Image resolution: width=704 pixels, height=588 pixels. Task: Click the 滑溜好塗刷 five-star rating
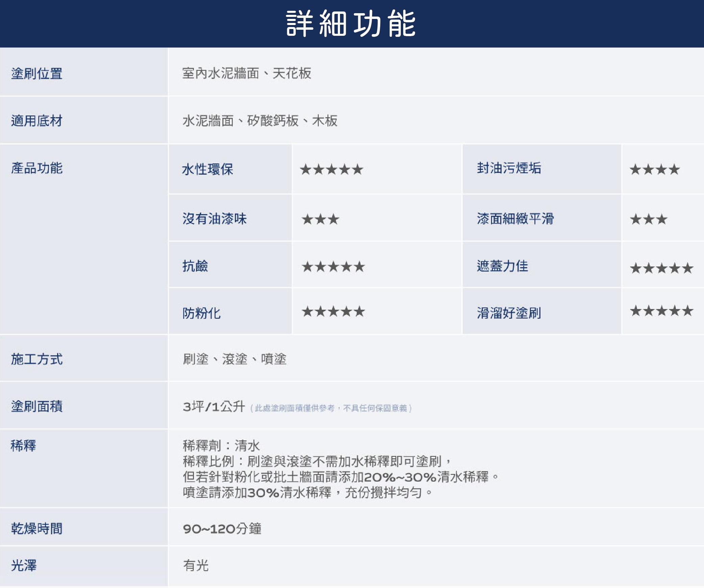(x=661, y=310)
